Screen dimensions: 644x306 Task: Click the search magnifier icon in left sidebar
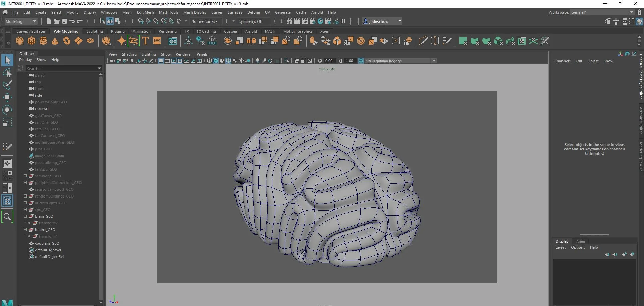coord(7,217)
